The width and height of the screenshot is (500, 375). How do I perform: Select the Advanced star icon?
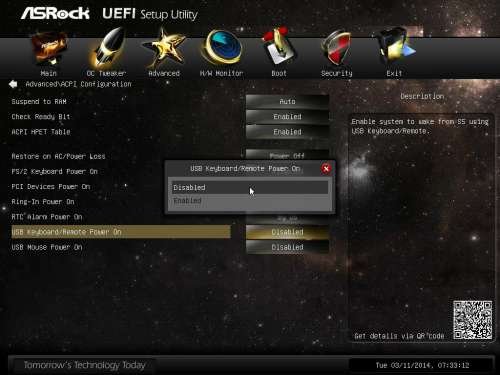(x=164, y=48)
